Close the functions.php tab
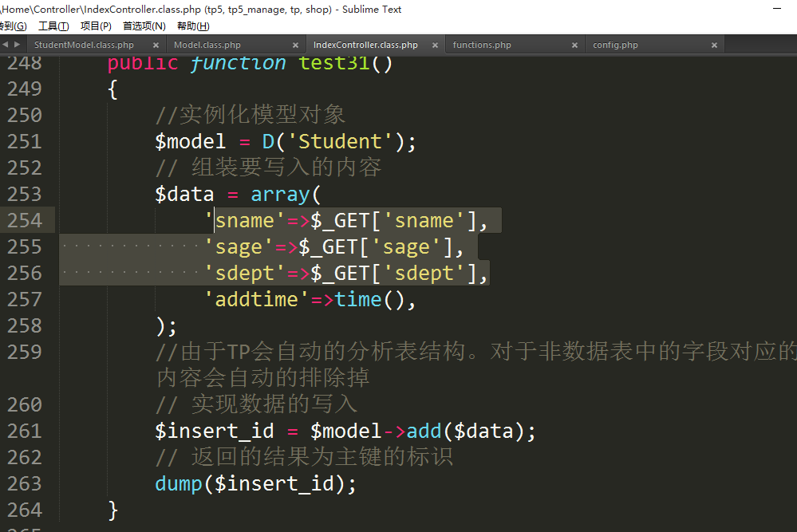This screenshot has width=797, height=532. (x=574, y=45)
